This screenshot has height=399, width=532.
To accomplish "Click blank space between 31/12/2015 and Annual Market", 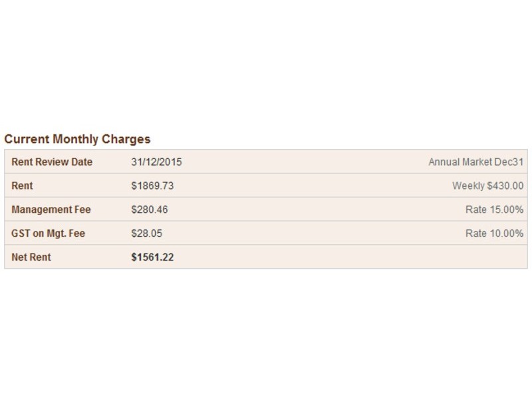I will (299, 162).
